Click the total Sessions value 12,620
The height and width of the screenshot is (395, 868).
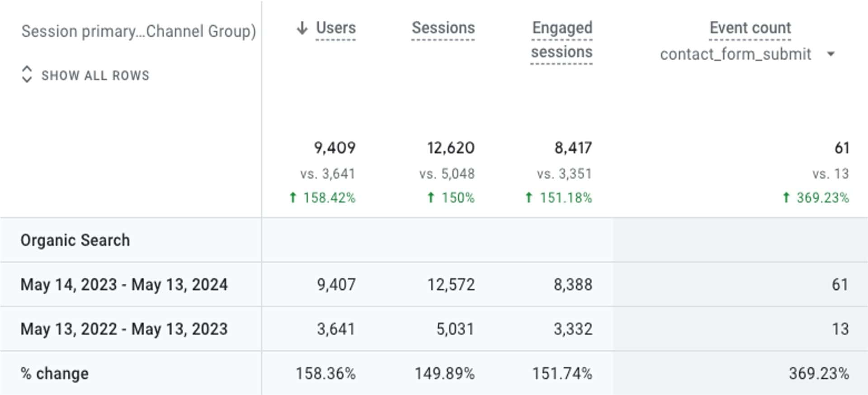click(451, 148)
